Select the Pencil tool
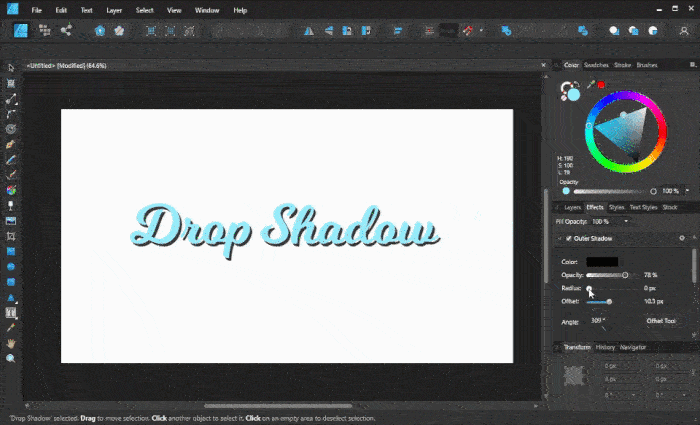700x425 pixels. point(11,160)
